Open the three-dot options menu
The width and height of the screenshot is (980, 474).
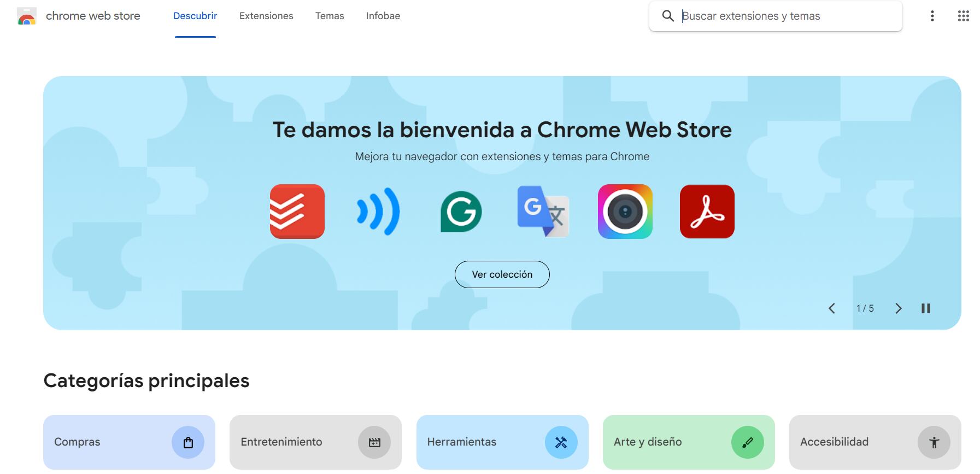[932, 16]
